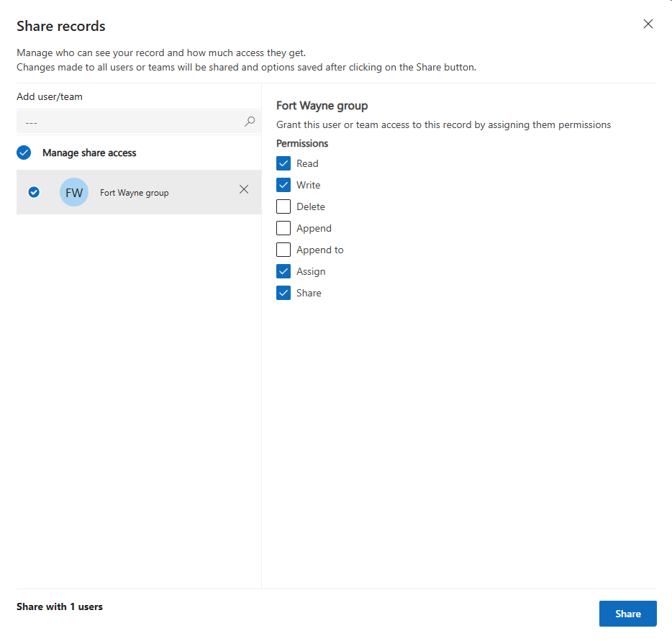The image size is (672, 641).
Task: Toggle the Manage share access checkbox
Action: pos(24,153)
